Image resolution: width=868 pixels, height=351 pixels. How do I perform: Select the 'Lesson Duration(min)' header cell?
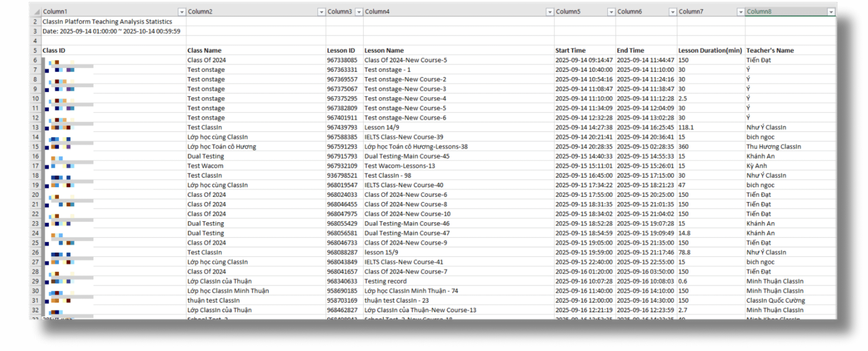710,51
